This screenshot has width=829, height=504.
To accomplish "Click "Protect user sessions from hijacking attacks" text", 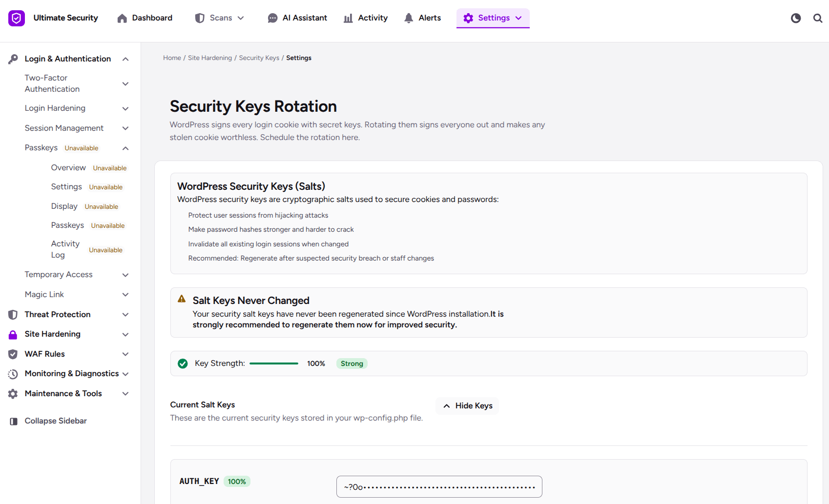I will point(258,216).
